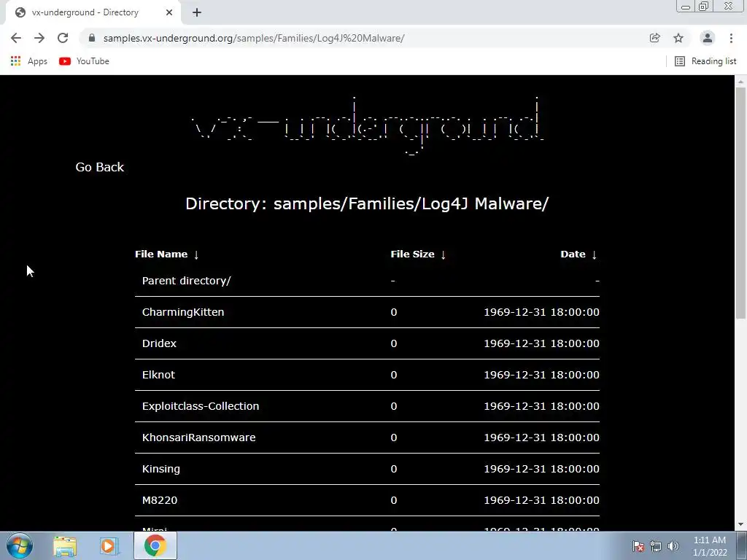Sort by Date arrow
The image size is (747, 560).
pos(594,254)
